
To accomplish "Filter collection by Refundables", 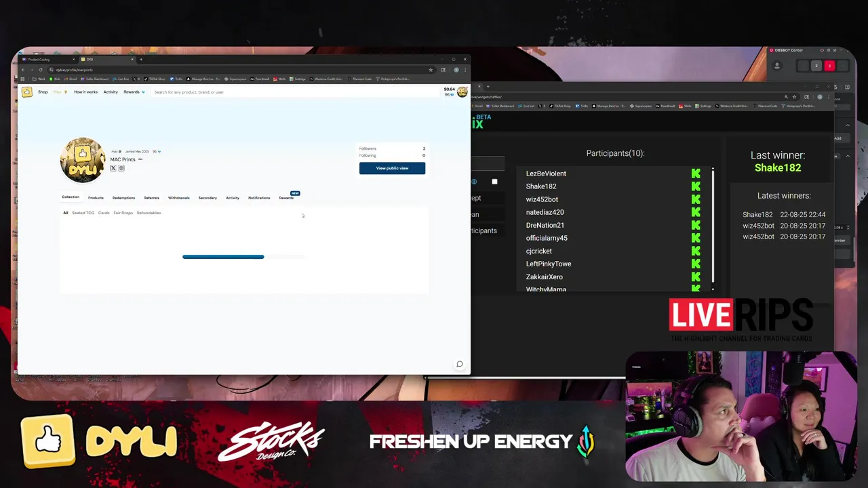I will click(149, 213).
